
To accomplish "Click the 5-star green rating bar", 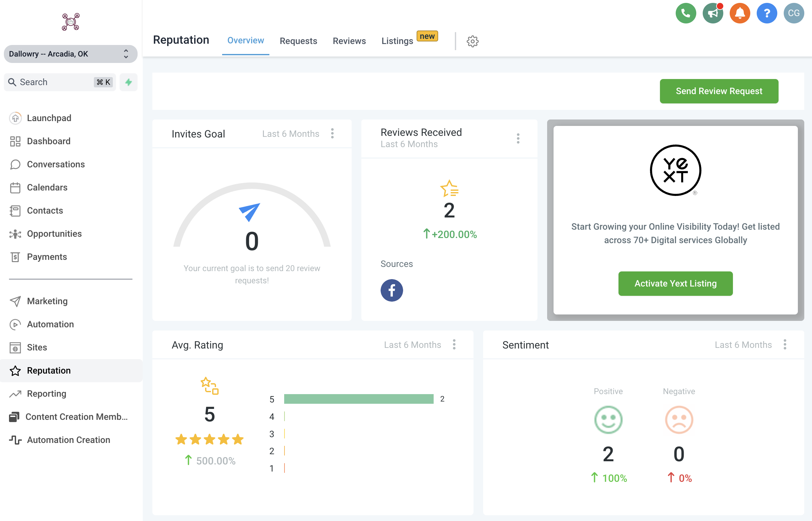I will click(358, 399).
